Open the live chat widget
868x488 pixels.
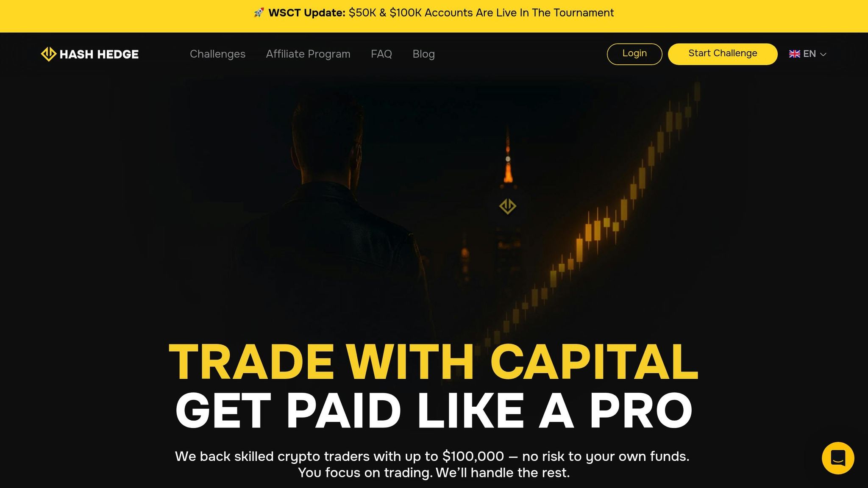[837, 458]
